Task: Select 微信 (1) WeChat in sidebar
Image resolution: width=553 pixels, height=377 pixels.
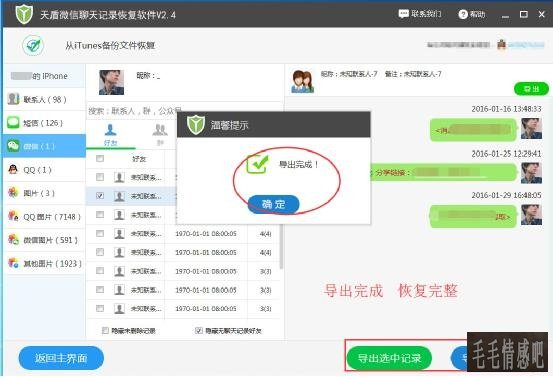Action: click(x=44, y=146)
